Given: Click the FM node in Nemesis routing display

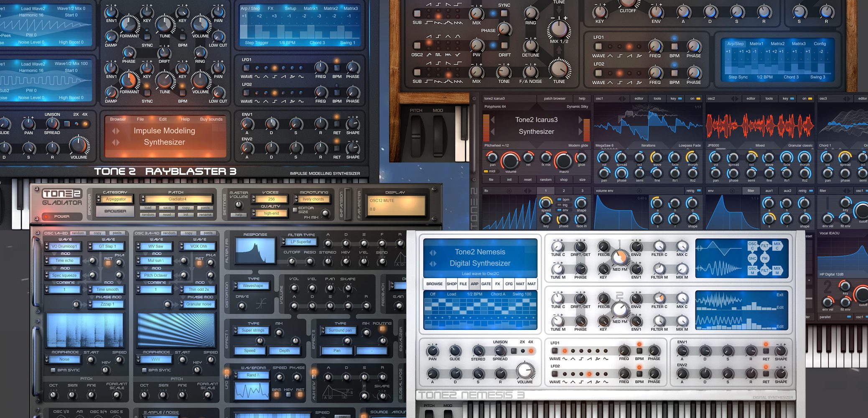Looking at the screenshot, I should point(765,258).
